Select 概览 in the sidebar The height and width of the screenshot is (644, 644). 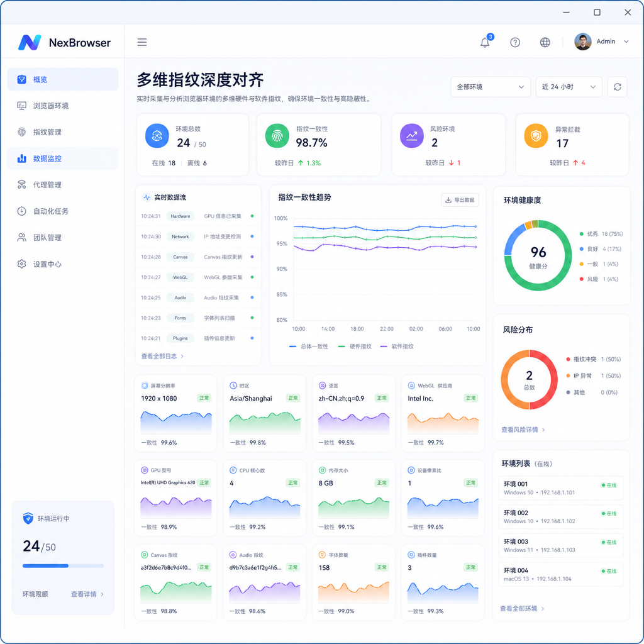[x=63, y=79]
